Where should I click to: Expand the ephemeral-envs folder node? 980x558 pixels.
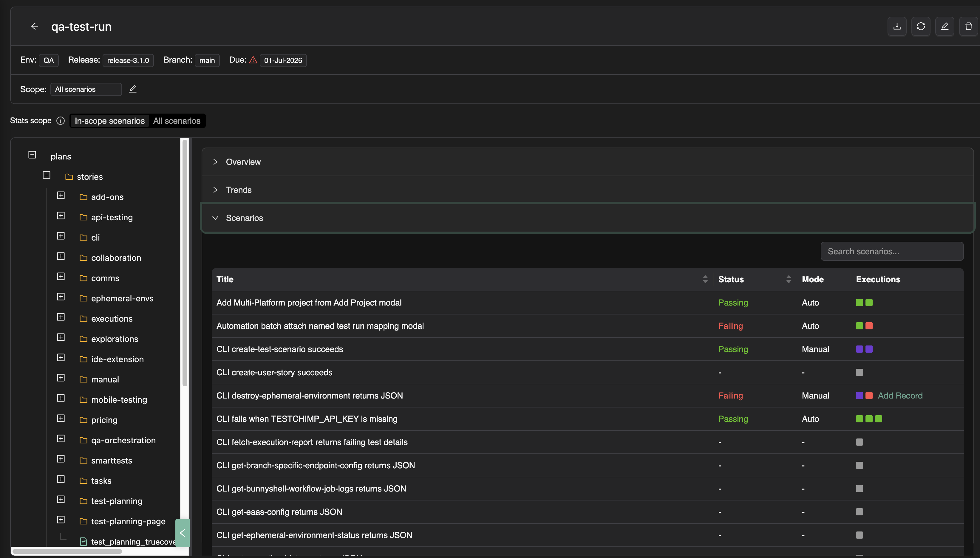click(x=61, y=297)
